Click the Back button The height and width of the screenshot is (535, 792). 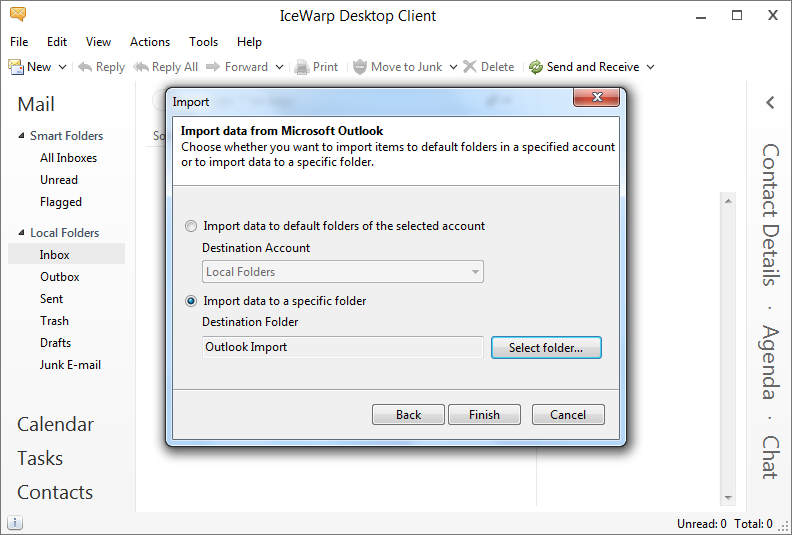pyautogui.click(x=408, y=415)
